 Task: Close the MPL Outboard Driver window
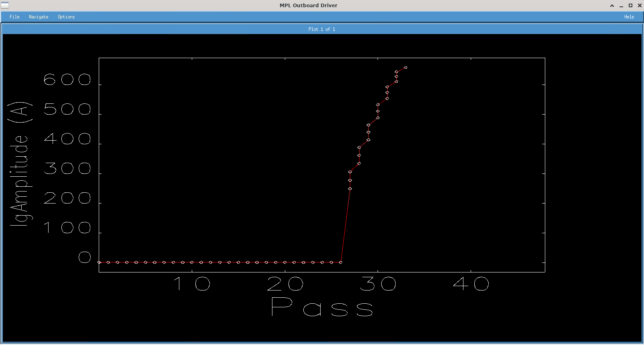pos(640,6)
